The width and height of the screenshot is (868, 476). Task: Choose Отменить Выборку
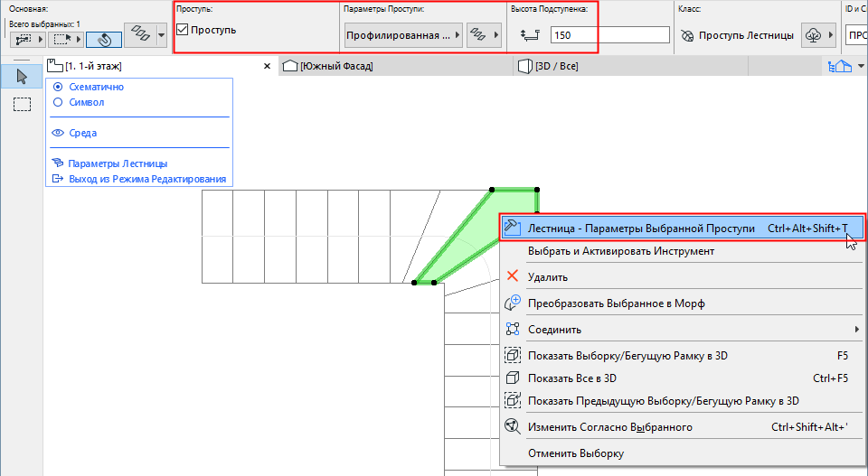682,453
